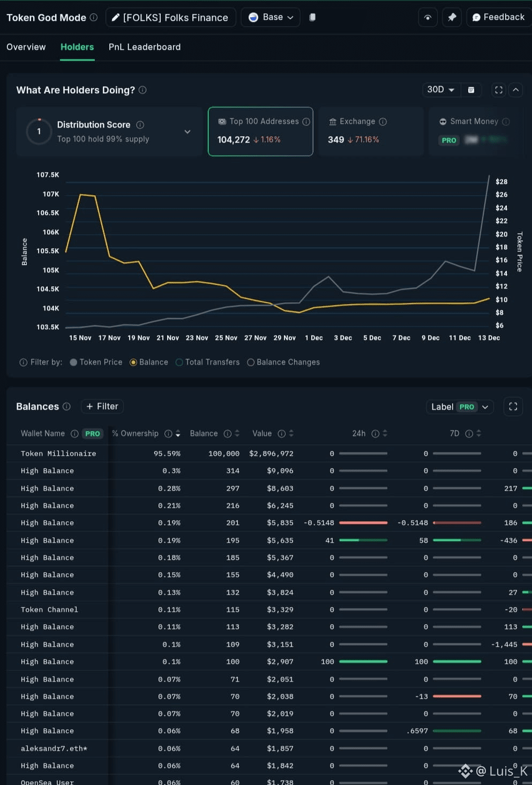The width and height of the screenshot is (532, 785).
Task: Expand the Distribution Score card chevron
Action: click(188, 132)
